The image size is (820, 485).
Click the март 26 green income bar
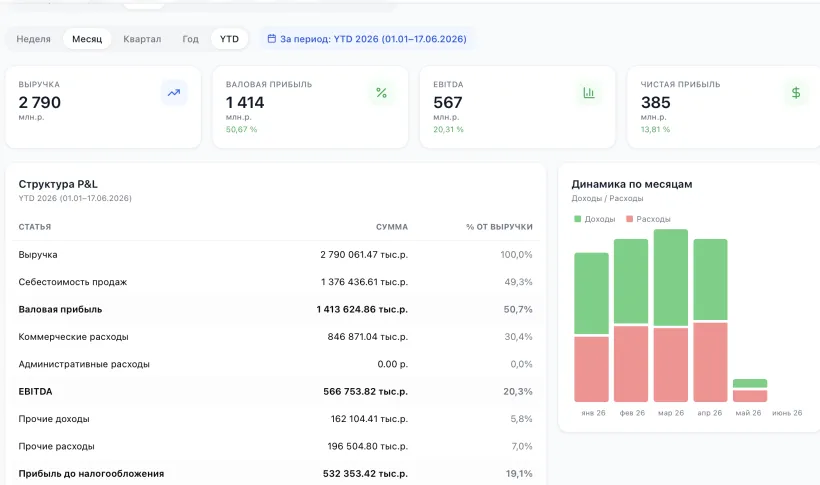click(671, 277)
